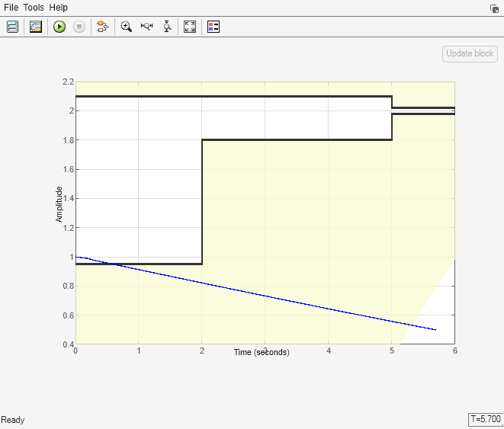The width and height of the screenshot is (504, 429).
Task: Select the vertical zoom Y tool
Action: pos(167,27)
